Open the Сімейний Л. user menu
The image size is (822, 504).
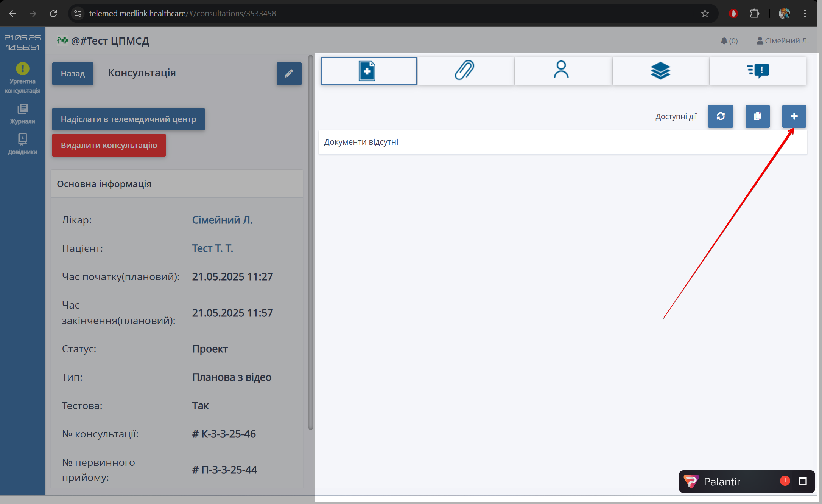click(x=782, y=41)
